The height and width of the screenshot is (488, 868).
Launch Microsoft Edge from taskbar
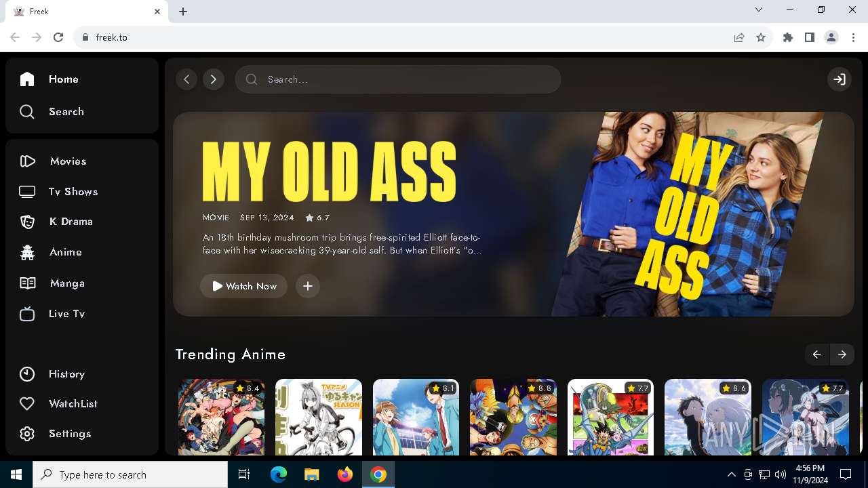coord(279,474)
